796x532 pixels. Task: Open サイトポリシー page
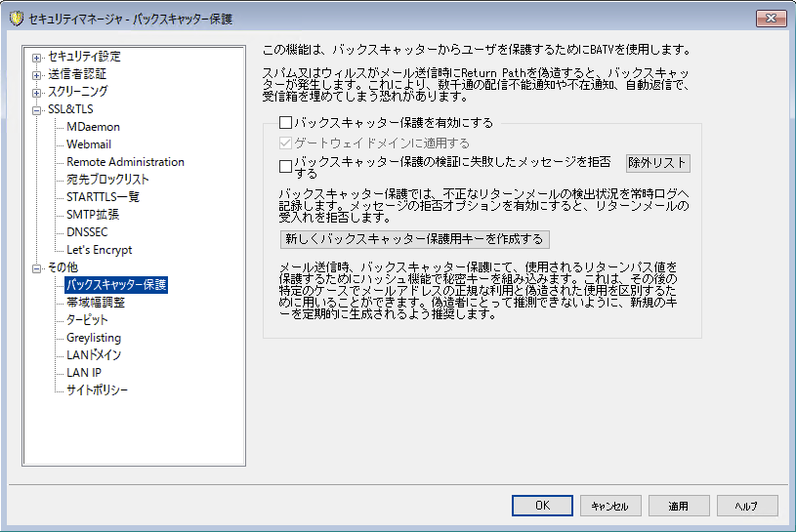[x=98, y=390]
